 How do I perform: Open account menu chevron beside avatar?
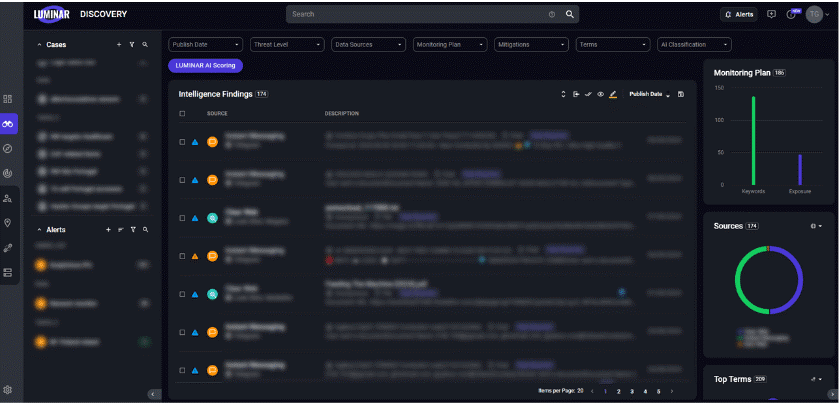pyautogui.click(x=828, y=15)
